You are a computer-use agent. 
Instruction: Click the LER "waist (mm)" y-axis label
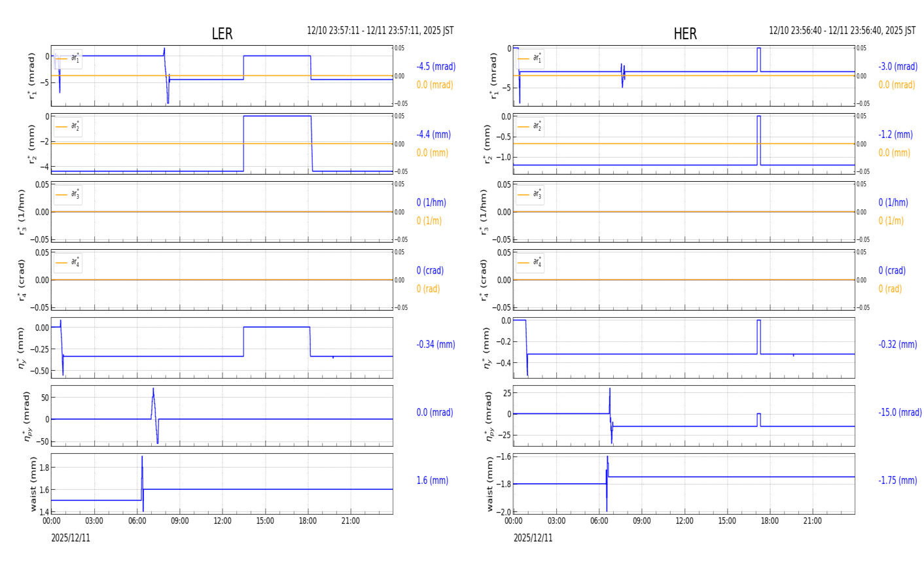(x=33, y=484)
